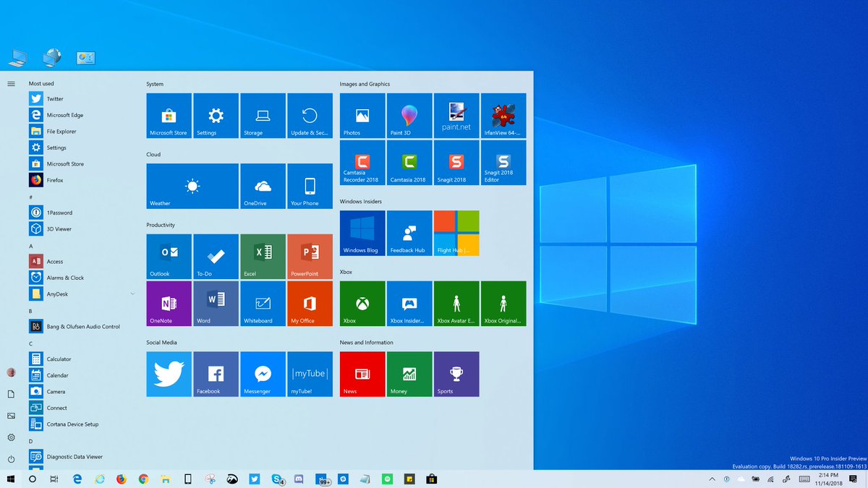Open the Camtasia 2018 tile

tap(409, 163)
